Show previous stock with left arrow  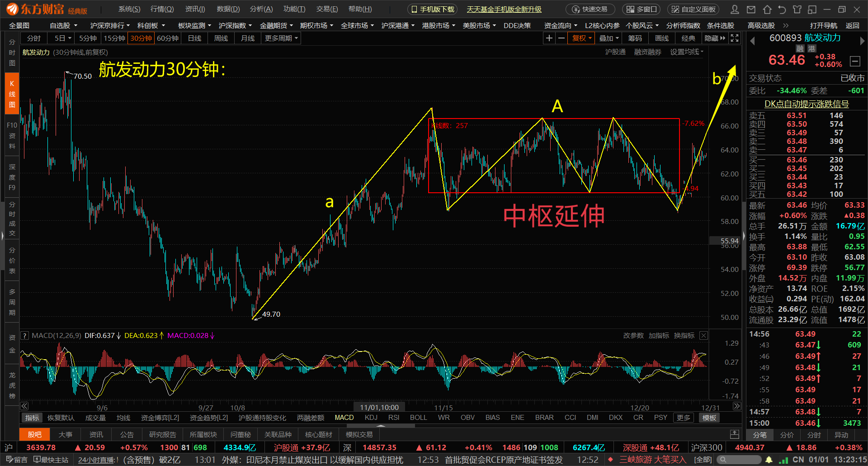[x=752, y=41]
